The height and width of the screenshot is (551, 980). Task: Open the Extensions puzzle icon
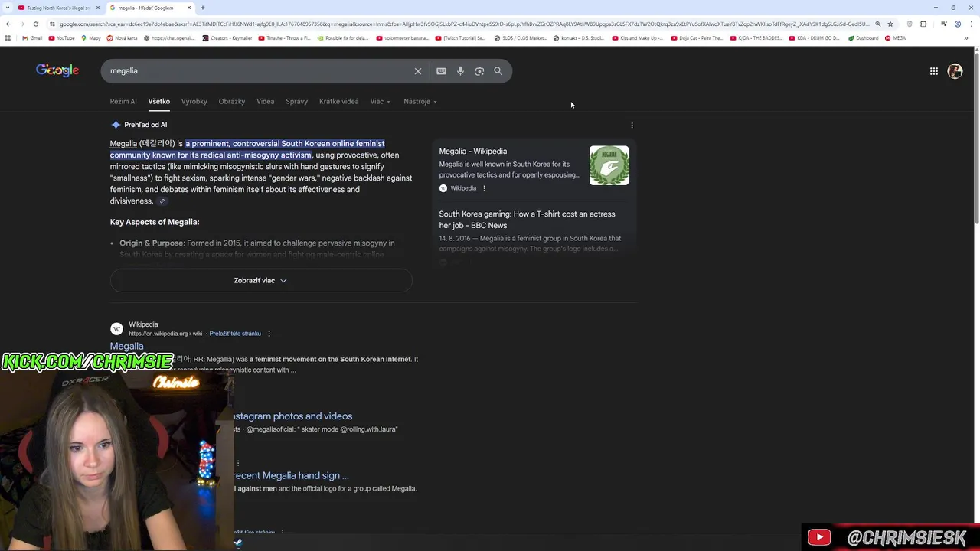[923, 24]
